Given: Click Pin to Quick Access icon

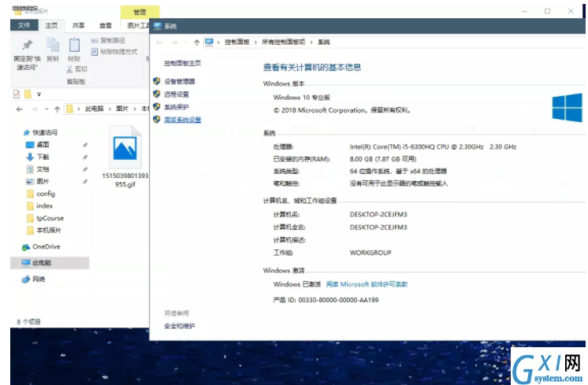Looking at the screenshot, I should pos(27,46).
